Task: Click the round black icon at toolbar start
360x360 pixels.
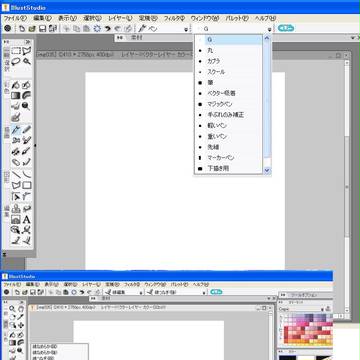Action: click(7, 29)
